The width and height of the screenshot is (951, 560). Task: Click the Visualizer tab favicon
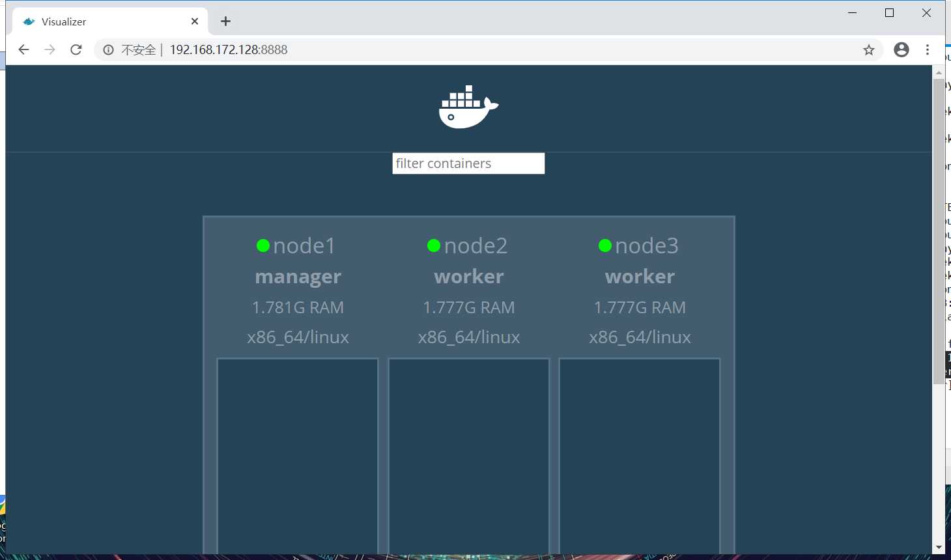(29, 21)
